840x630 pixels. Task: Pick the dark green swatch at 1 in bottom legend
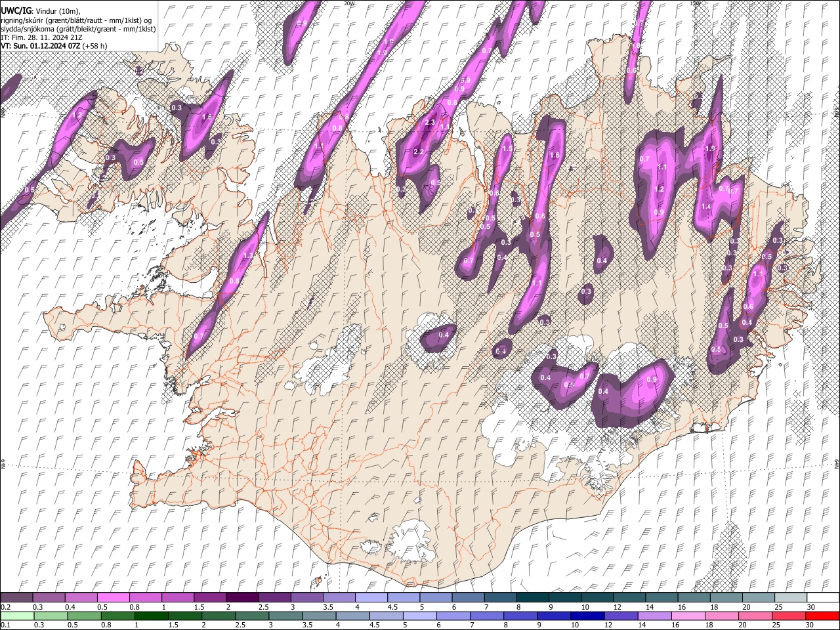coord(151,616)
